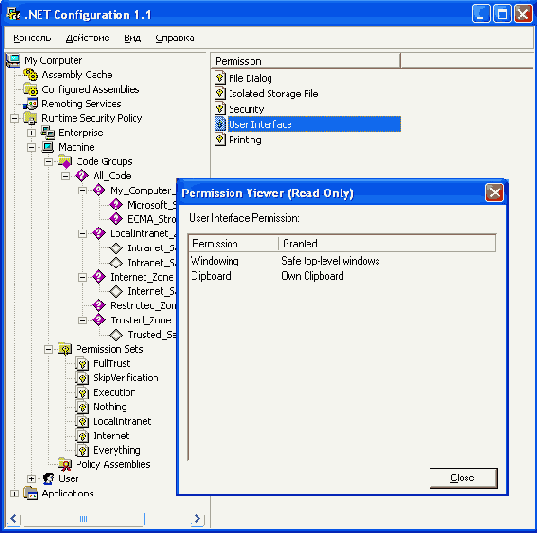This screenshot has height=533, width=537.
Task: Open the Действие menu
Action: pos(88,38)
